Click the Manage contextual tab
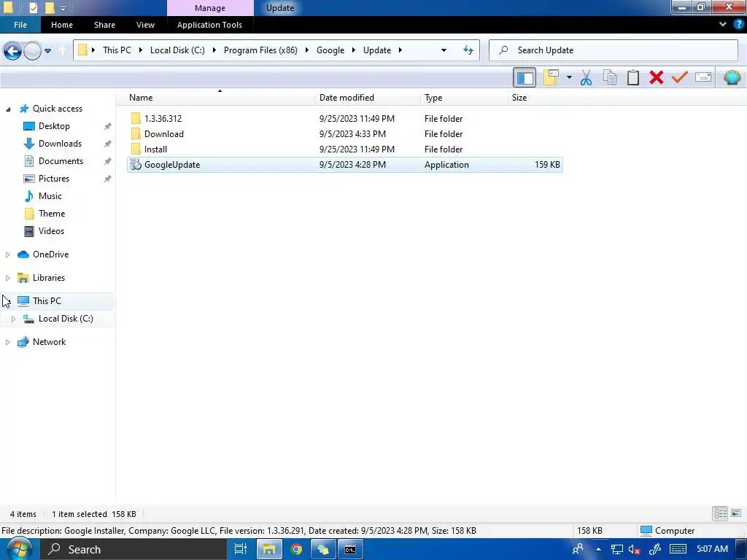The width and height of the screenshot is (747, 560). (x=210, y=8)
